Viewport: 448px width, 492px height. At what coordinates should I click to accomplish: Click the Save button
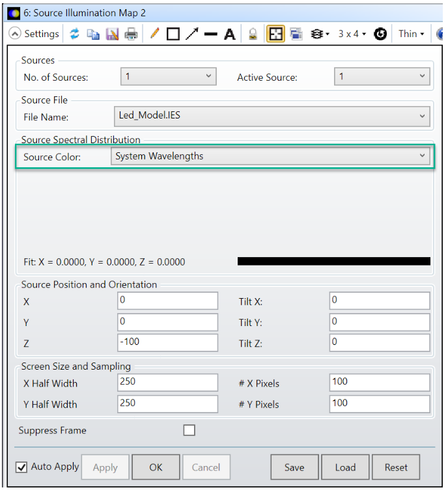point(294,467)
